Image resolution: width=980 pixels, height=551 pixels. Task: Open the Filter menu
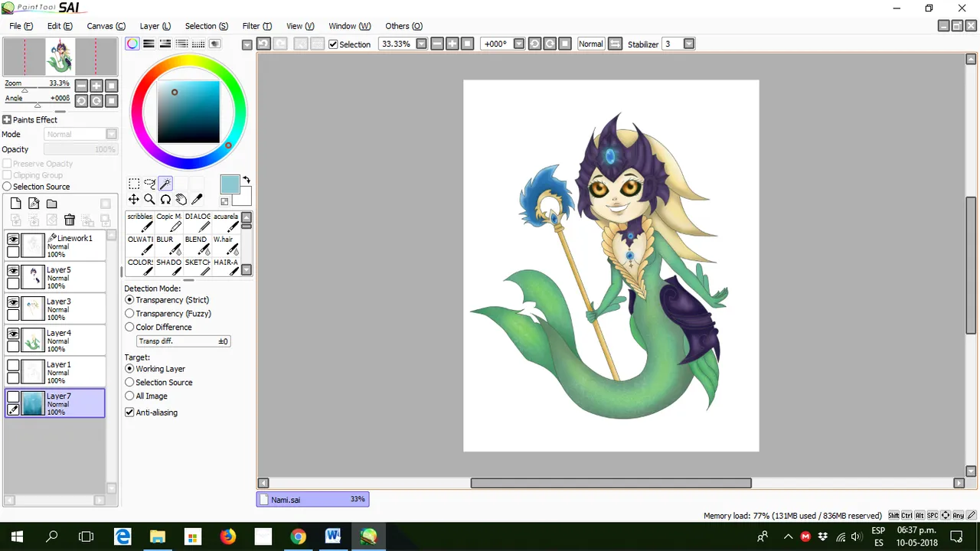point(256,26)
